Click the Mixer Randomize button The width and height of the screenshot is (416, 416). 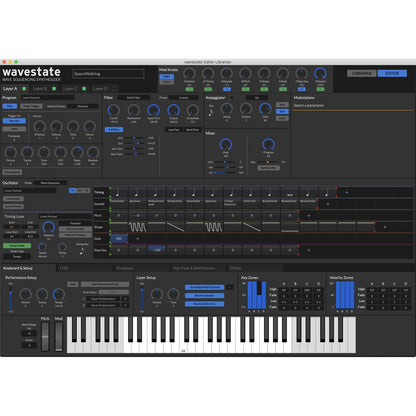pyautogui.click(x=268, y=168)
